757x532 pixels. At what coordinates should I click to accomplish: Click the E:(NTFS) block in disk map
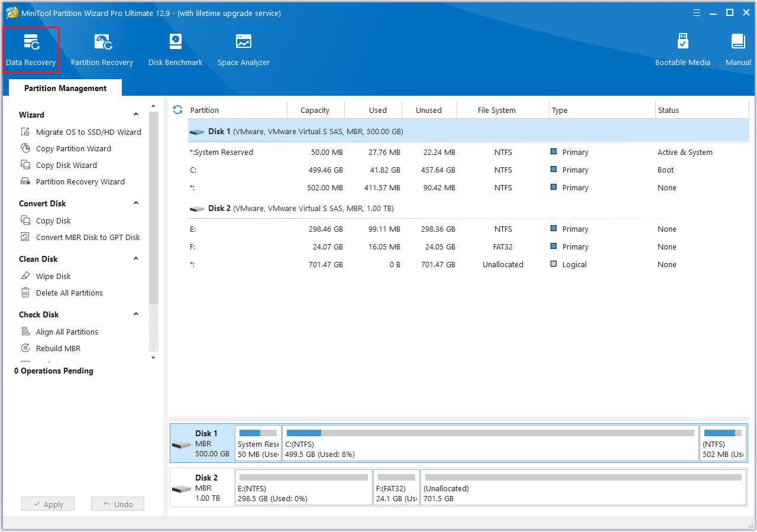point(304,488)
